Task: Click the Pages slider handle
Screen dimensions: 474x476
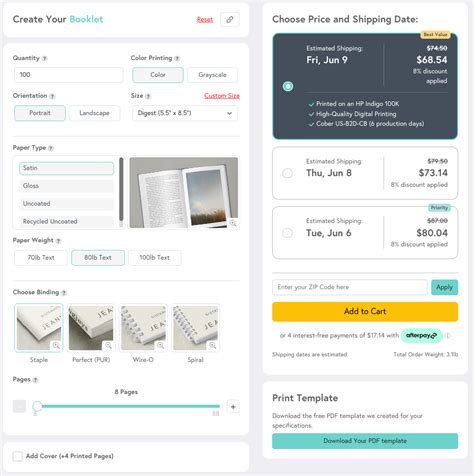Action: (37, 406)
